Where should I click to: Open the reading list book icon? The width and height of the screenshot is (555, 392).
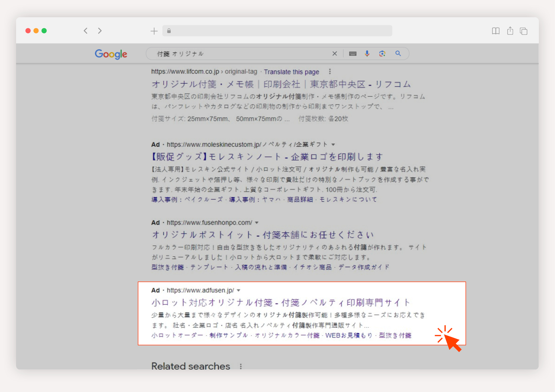[x=496, y=31]
